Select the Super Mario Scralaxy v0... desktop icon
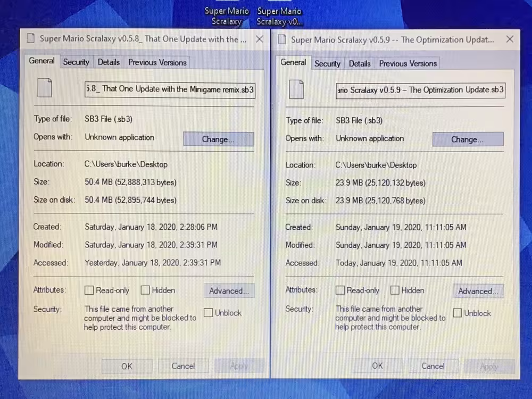The height and width of the screenshot is (399, 532). (279, 16)
